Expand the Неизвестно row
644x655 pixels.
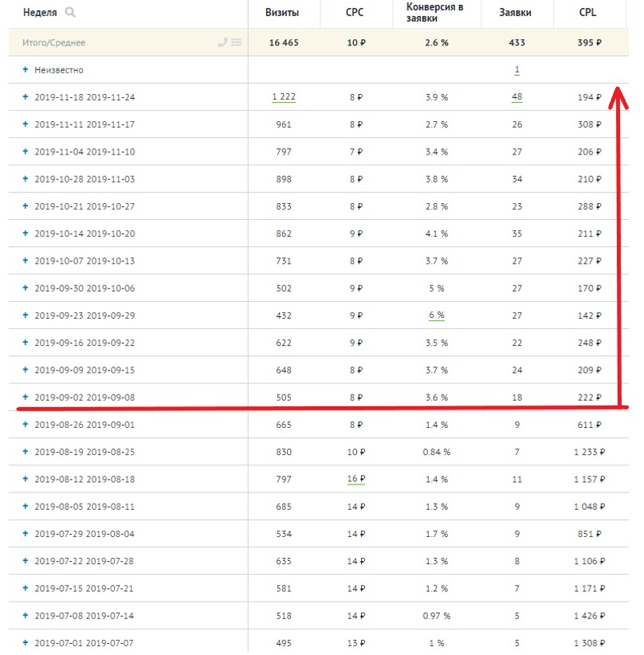tap(26, 70)
